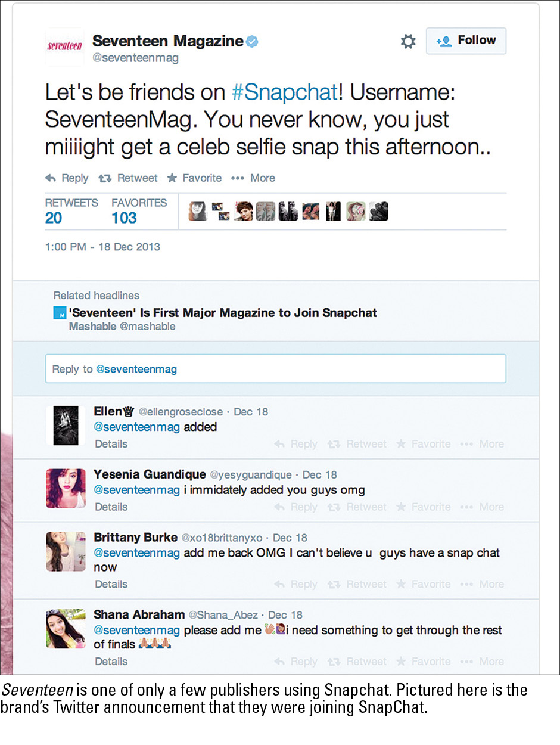Open the gear settings icon on the tweet

(408, 41)
